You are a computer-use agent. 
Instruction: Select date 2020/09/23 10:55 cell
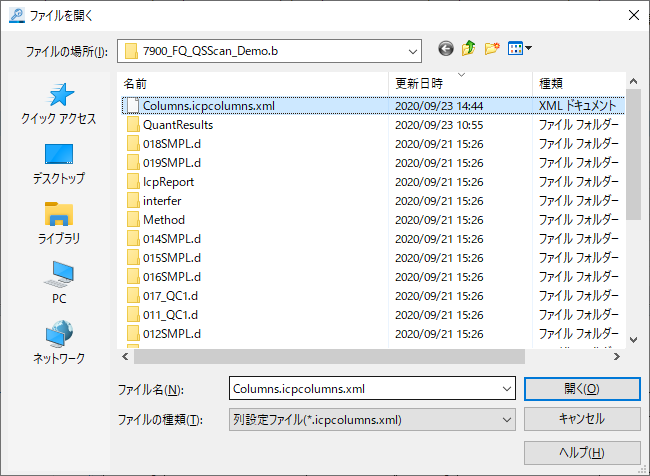[439, 125]
